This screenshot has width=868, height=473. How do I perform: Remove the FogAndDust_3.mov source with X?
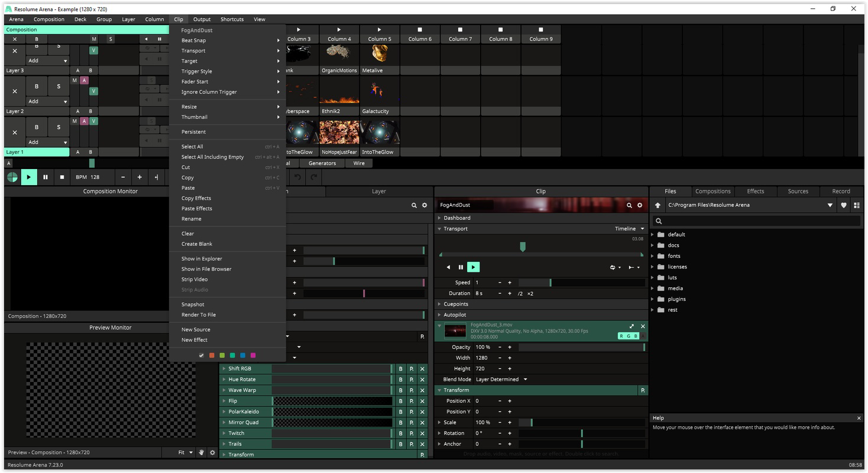643,326
